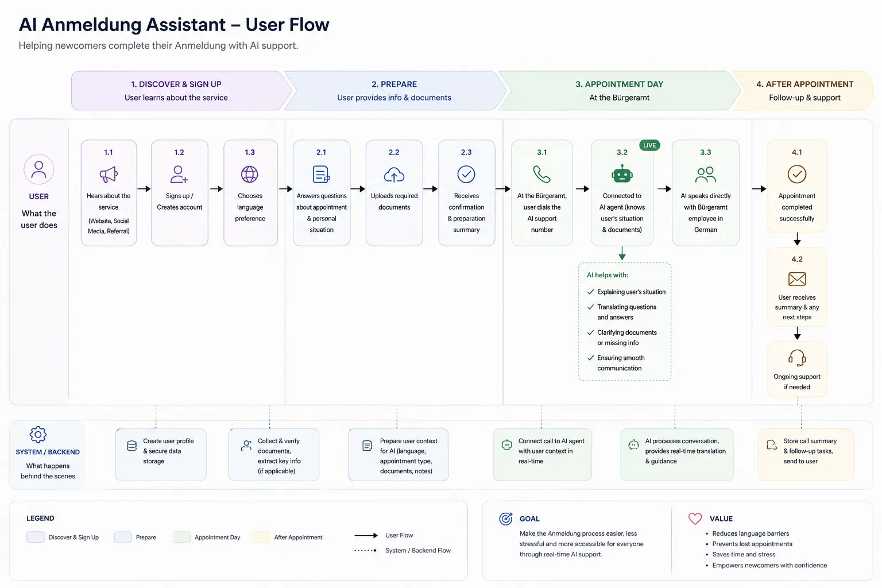Click 'Empowers newcomers with confidence' bullet
The height and width of the screenshot is (588, 882).
[769, 566]
